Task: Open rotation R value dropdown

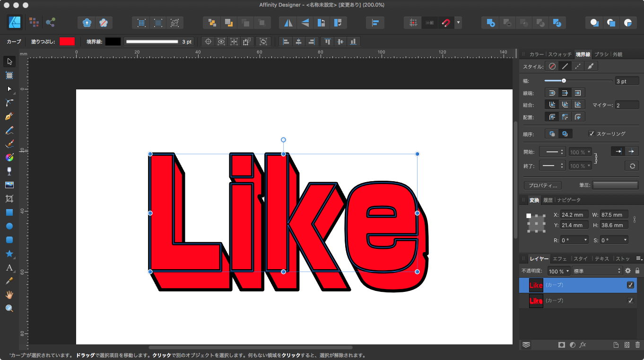Action: pos(586,240)
